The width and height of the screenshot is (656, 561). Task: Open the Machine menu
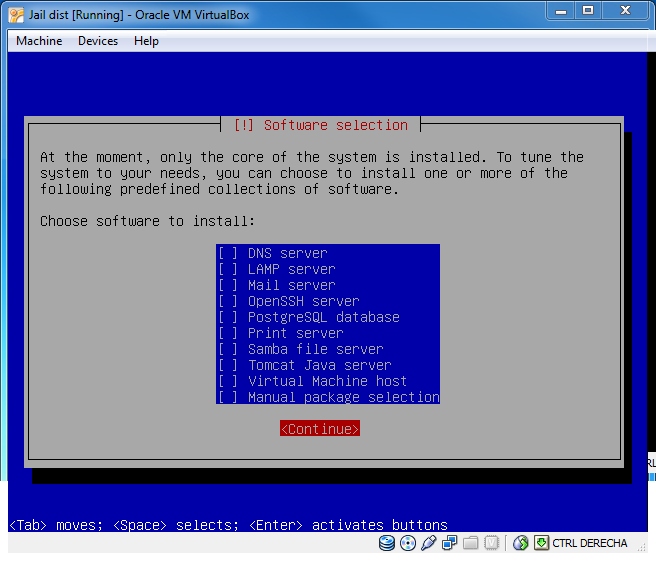[x=39, y=41]
